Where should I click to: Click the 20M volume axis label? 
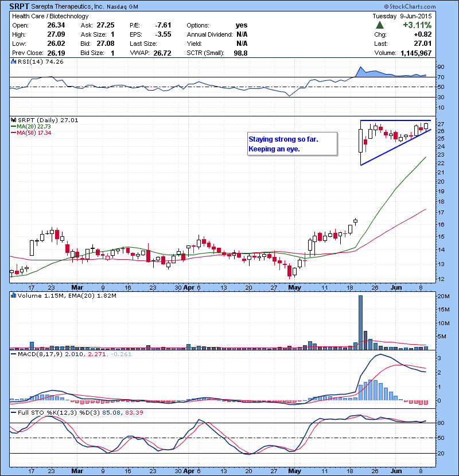(x=443, y=296)
